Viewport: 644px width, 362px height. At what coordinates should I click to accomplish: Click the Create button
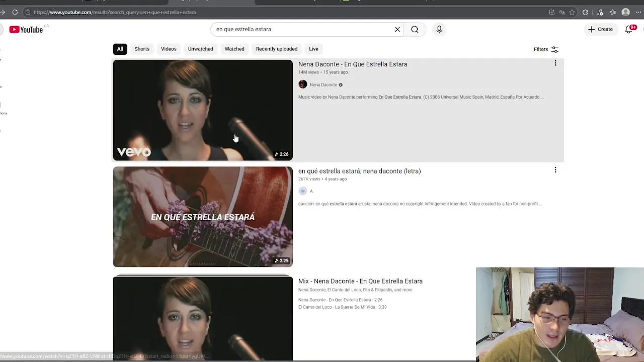600,29
